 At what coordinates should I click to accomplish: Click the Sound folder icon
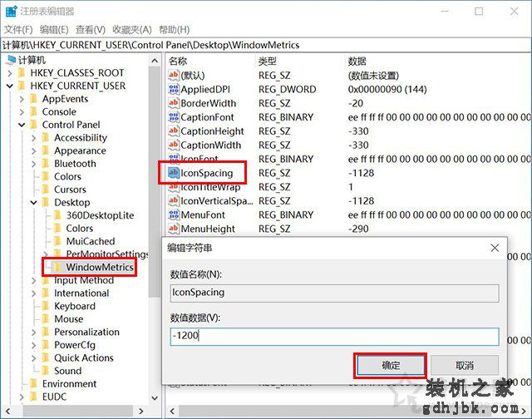[46, 371]
